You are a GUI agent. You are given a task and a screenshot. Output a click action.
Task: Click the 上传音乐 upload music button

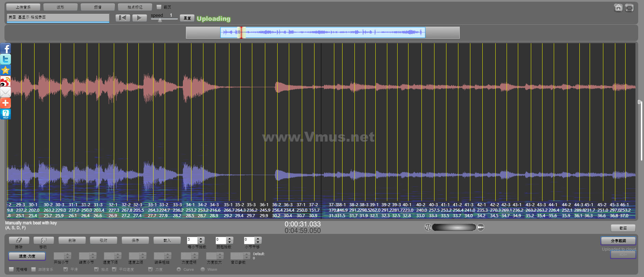tap(23, 7)
